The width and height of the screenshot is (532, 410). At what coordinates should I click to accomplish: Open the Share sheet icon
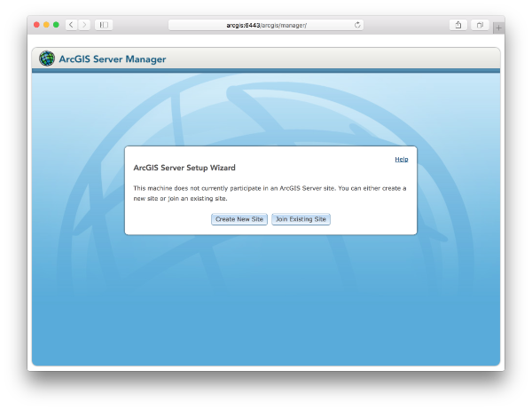point(458,25)
